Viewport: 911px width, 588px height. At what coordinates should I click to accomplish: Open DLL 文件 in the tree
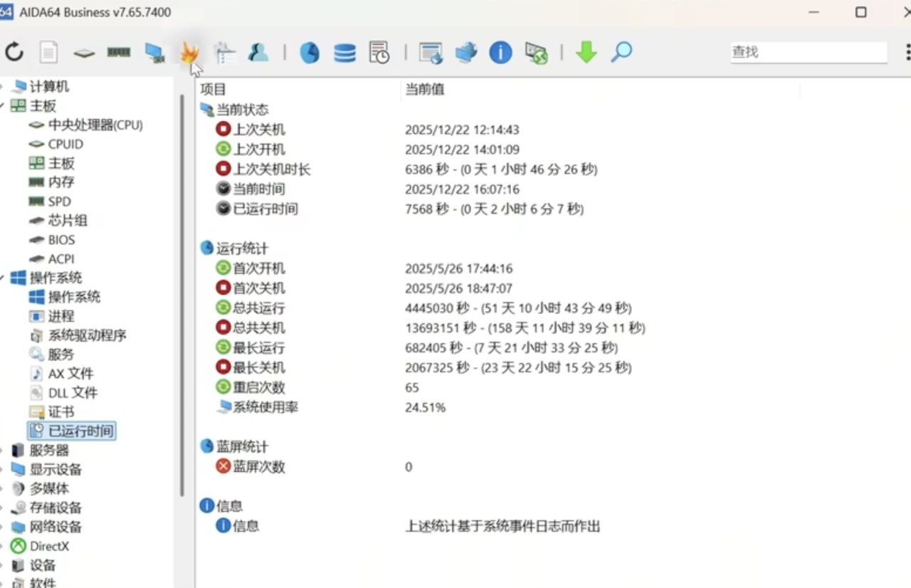tap(73, 392)
